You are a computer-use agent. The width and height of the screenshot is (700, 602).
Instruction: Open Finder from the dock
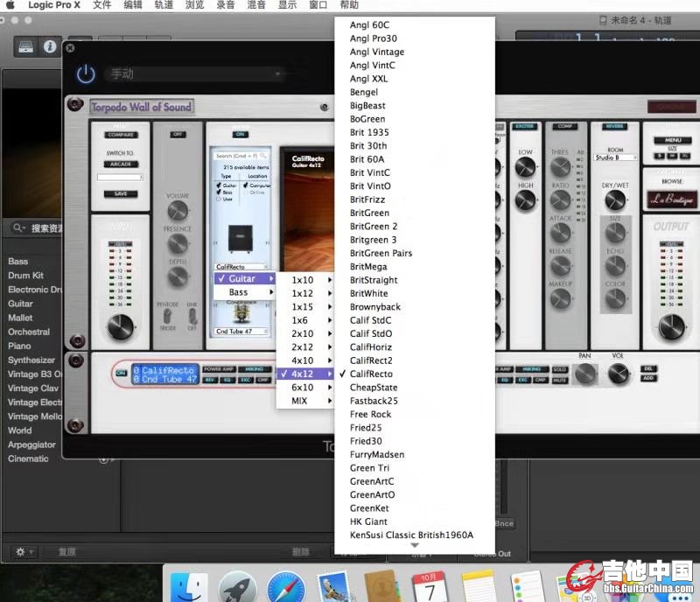point(190,586)
